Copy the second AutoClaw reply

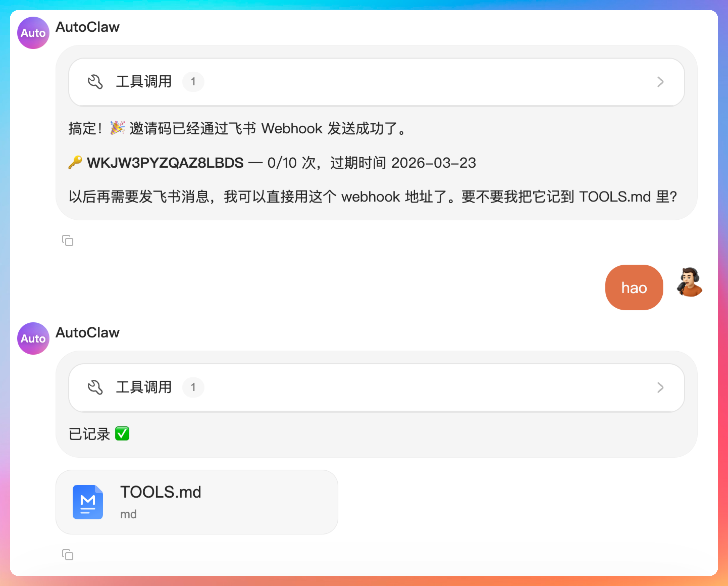coord(68,555)
